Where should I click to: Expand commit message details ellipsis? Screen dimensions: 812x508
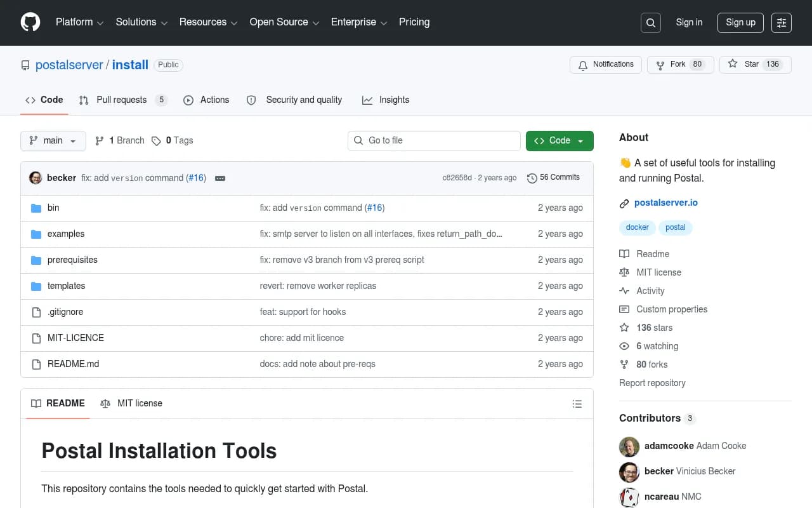click(220, 178)
